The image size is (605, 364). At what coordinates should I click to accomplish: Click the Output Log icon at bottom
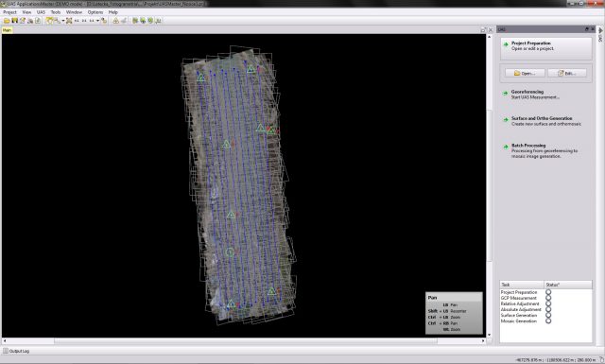pyautogui.click(x=6, y=351)
